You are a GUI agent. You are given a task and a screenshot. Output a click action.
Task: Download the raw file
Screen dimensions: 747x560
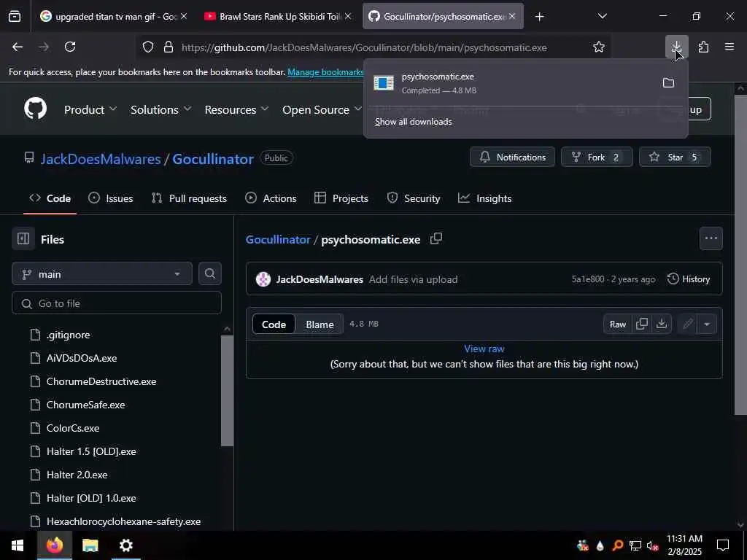click(661, 324)
